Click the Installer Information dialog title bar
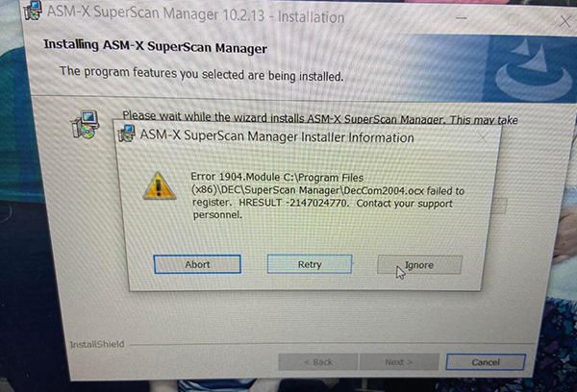577x392 pixels. [277, 136]
